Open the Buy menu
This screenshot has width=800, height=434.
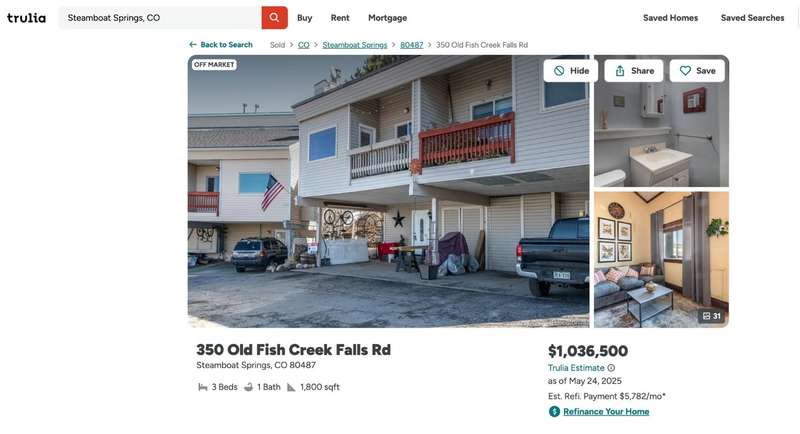point(305,18)
